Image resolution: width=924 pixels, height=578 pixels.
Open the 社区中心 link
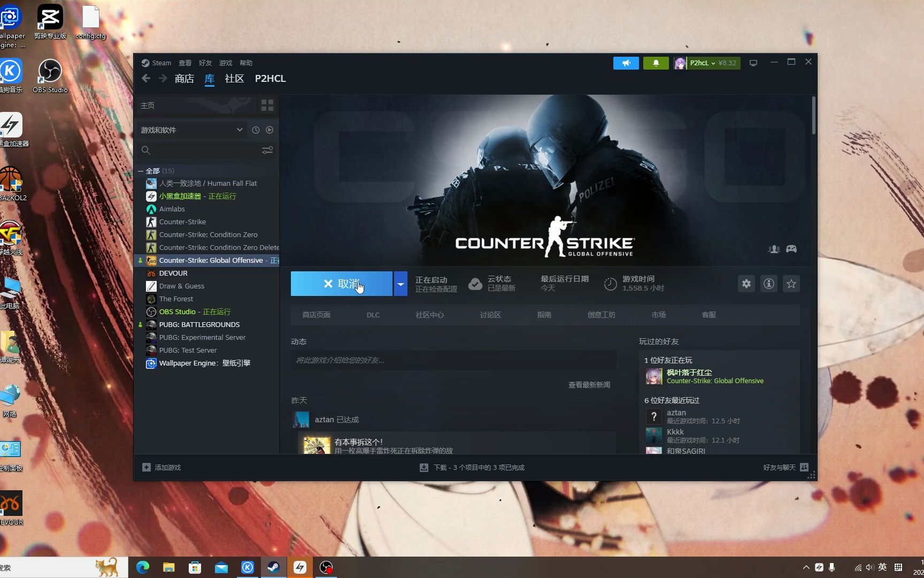[x=430, y=315]
